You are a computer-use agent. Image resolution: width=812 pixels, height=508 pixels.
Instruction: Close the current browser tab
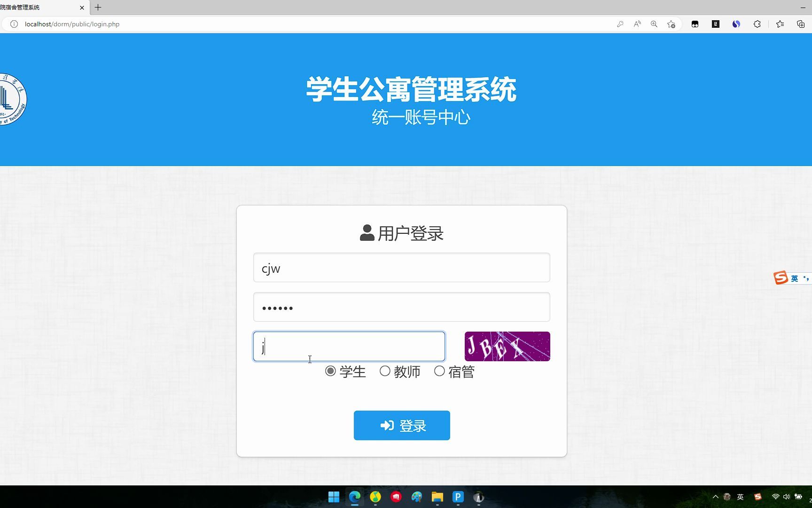(x=82, y=8)
